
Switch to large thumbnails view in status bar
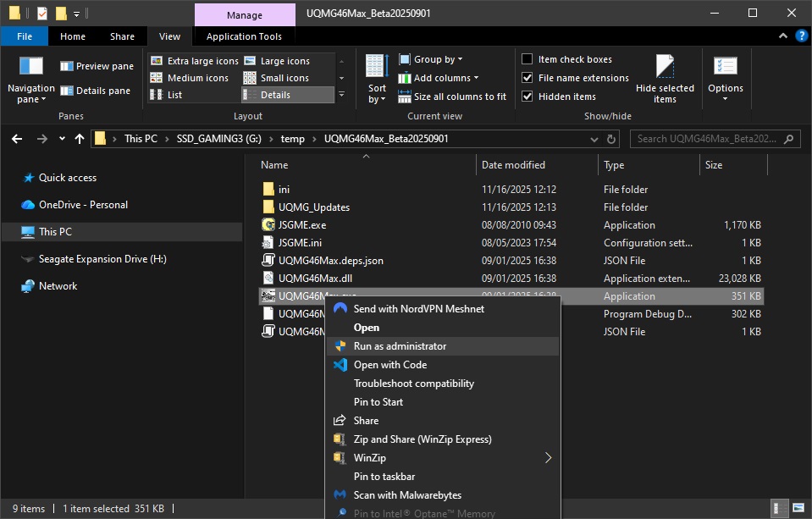(x=798, y=508)
